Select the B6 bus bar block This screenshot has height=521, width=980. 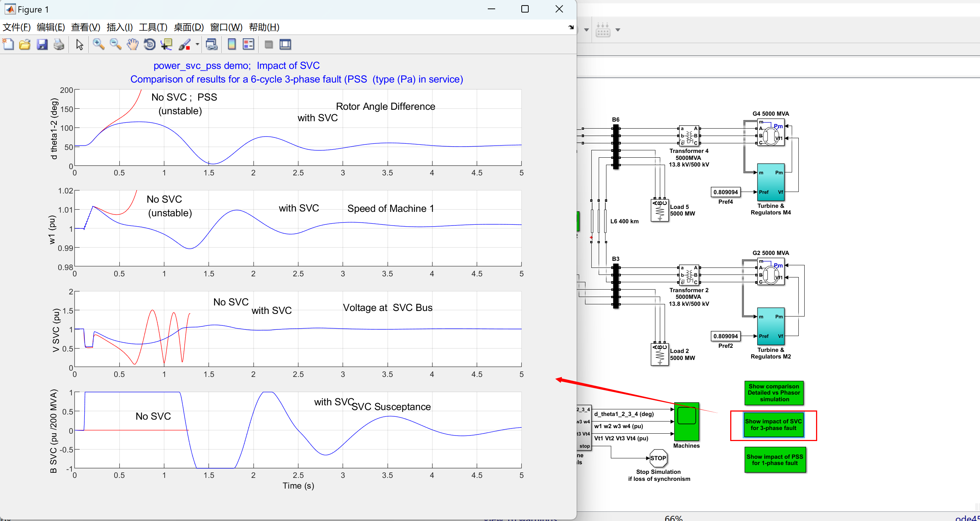pos(616,147)
